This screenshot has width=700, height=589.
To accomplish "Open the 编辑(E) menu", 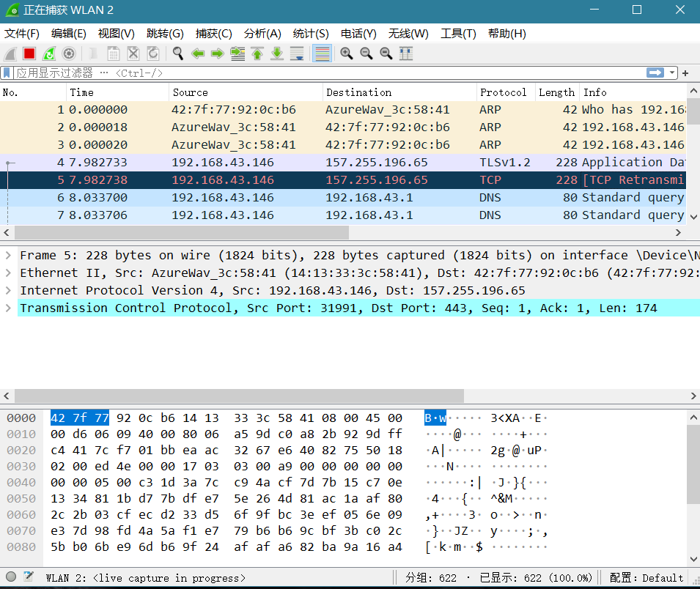I will pyautogui.click(x=68, y=34).
